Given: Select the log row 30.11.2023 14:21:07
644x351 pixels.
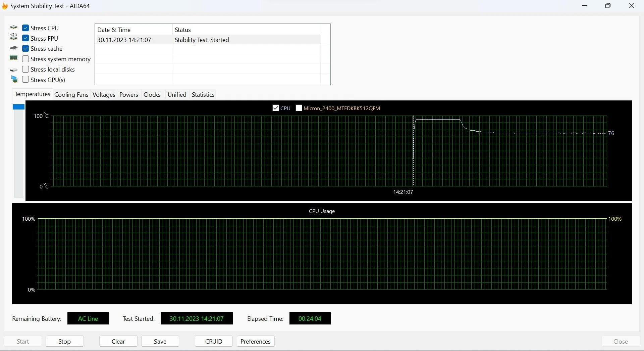Looking at the screenshot, I should pyautogui.click(x=208, y=40).
